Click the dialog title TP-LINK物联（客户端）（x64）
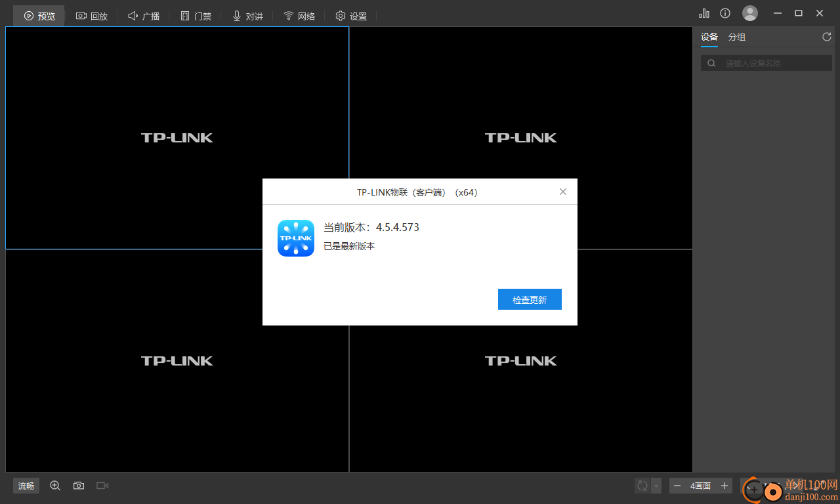This screenshot has width=840, height=504. pyautogui.click(x=417, y=192)
